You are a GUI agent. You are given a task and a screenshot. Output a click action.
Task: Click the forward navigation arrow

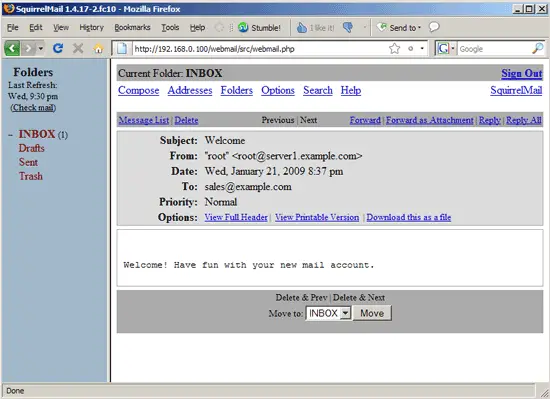click(x=28, y=48)
